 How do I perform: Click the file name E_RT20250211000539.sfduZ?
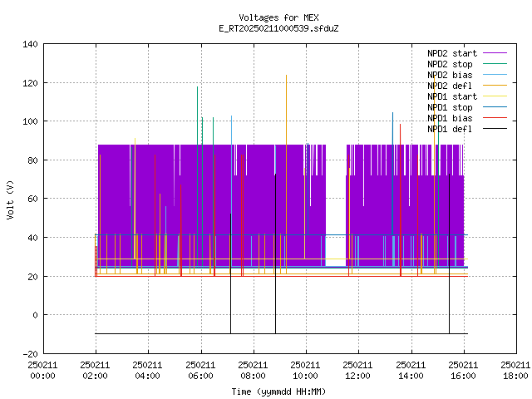coord(278,28)
